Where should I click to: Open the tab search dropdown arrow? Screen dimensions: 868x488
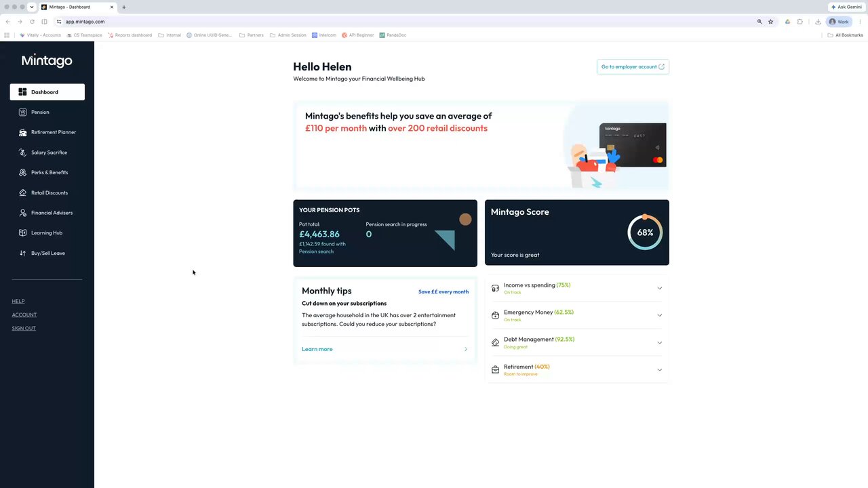tap(31, 7)
